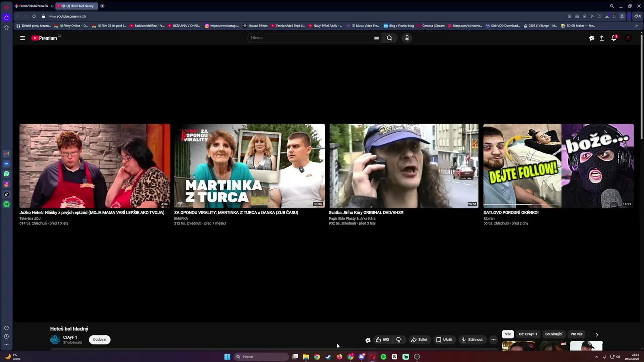Select the 'Pro vás' filter chip
This screenshot has height=362, width=644.
pyautogui.click(x=576, y=334)
